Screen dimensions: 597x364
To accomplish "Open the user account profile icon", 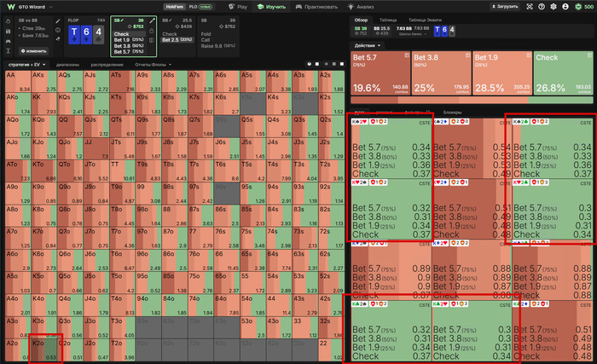I will 565,7.
